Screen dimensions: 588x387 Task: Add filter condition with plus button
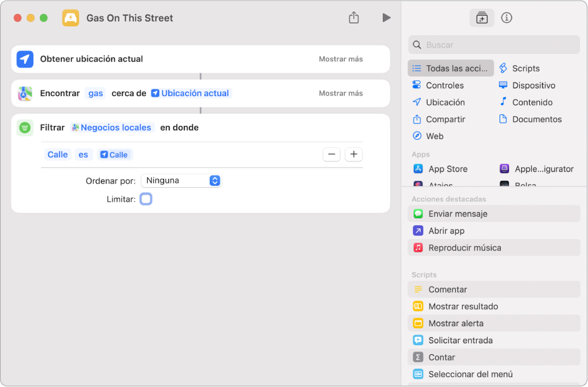pyautogui.click(x=353, y=154)
